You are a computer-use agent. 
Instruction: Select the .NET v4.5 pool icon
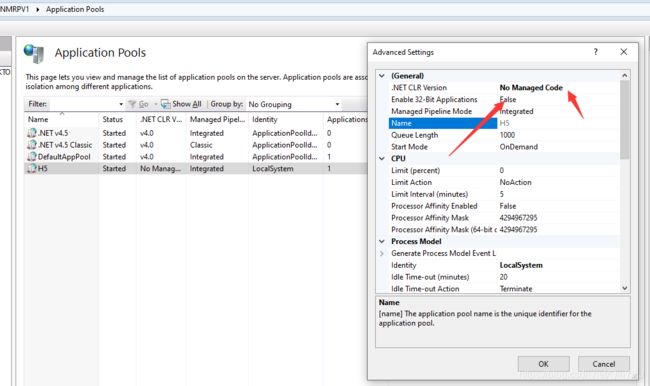(x=32, y=133)
